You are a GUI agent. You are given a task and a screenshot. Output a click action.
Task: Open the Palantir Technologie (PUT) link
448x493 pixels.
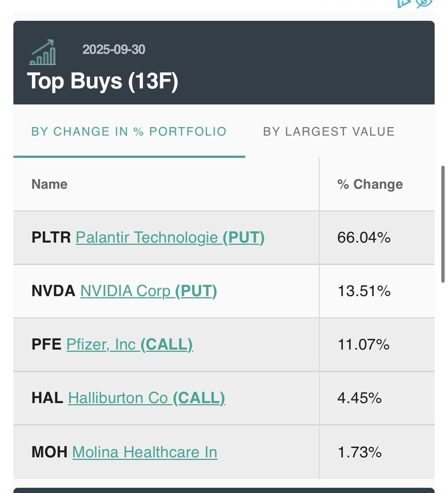(x=170, y=238)
